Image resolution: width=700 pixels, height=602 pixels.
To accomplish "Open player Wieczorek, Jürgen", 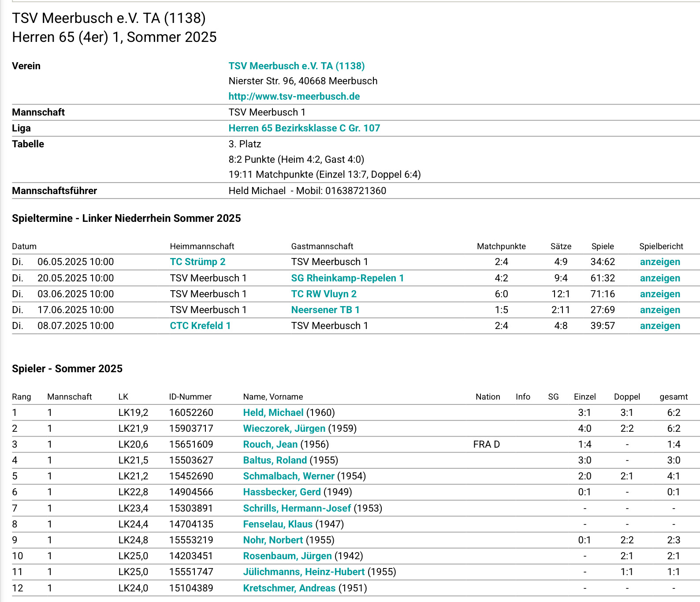I will tap(284, 429).
